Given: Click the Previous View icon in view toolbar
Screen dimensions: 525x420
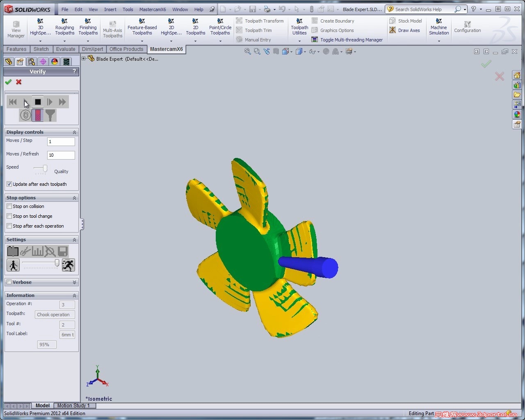Looking at the screenshot, I should tap(267, 51).
